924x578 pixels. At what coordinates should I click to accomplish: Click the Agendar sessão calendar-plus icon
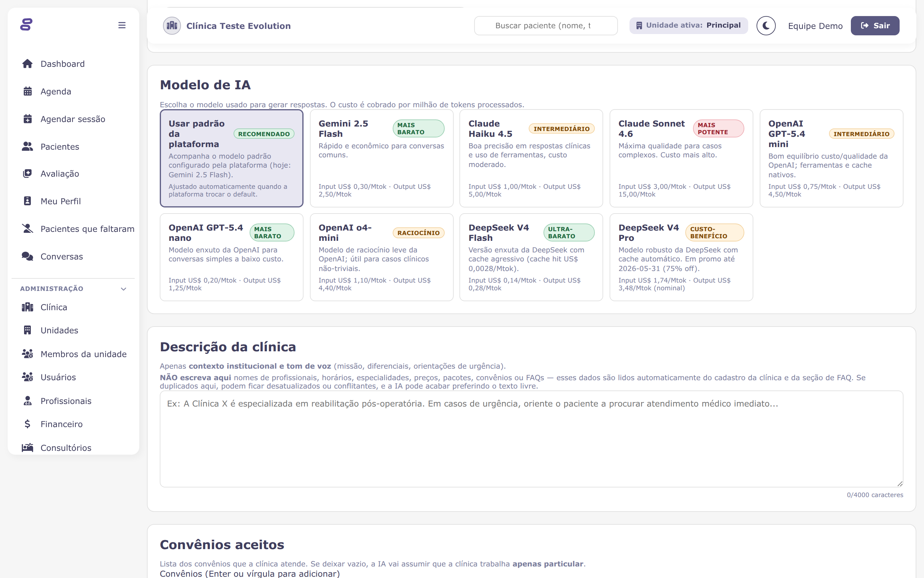click(x=28, y=119)
